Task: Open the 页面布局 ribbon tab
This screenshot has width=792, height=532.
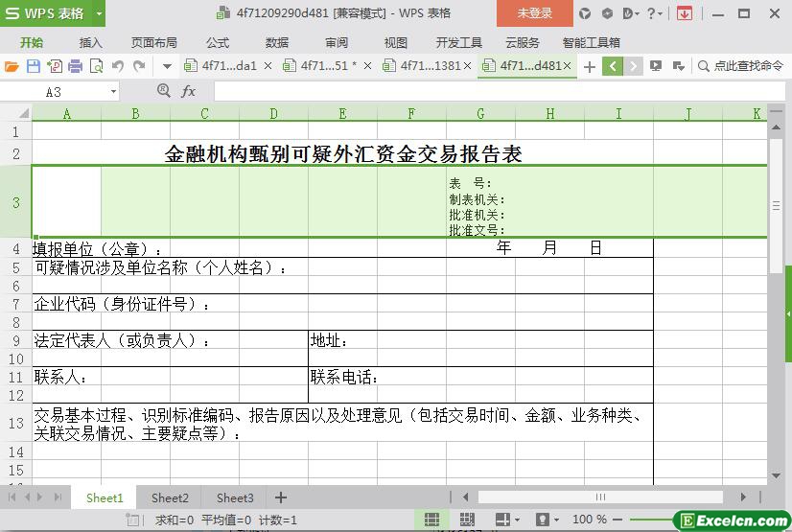Action: point(154,42)
